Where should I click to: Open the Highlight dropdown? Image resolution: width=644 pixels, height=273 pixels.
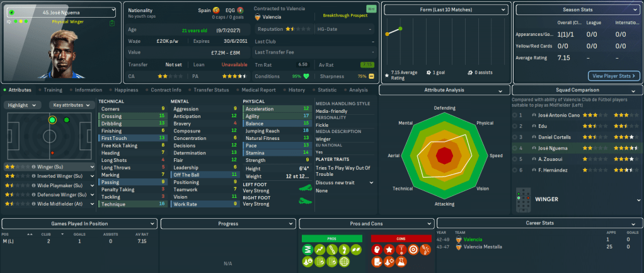pos(23,105)
